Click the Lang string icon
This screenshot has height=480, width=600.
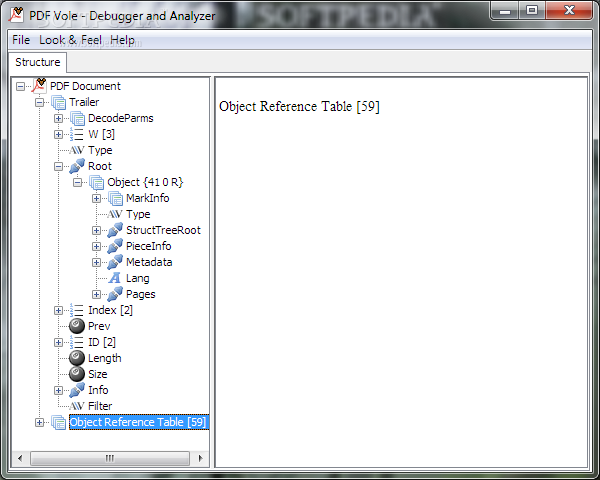tap(114, 278)
